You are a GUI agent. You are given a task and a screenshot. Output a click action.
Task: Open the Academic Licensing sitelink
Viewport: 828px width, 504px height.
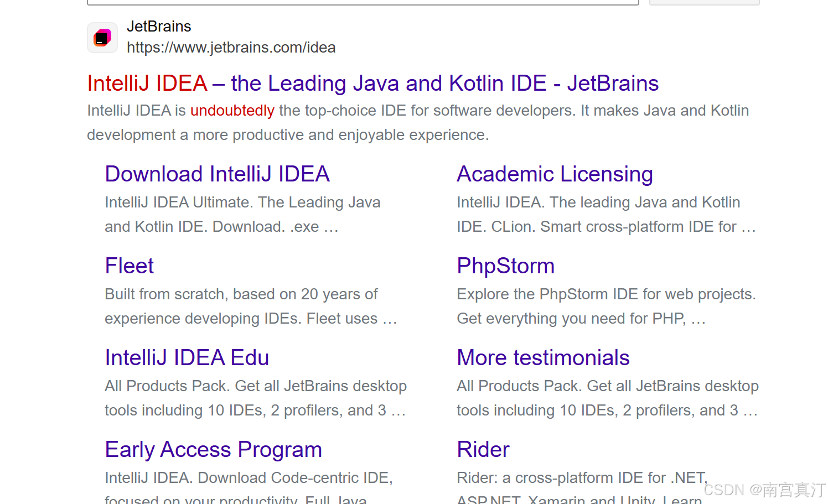(555, 174)
